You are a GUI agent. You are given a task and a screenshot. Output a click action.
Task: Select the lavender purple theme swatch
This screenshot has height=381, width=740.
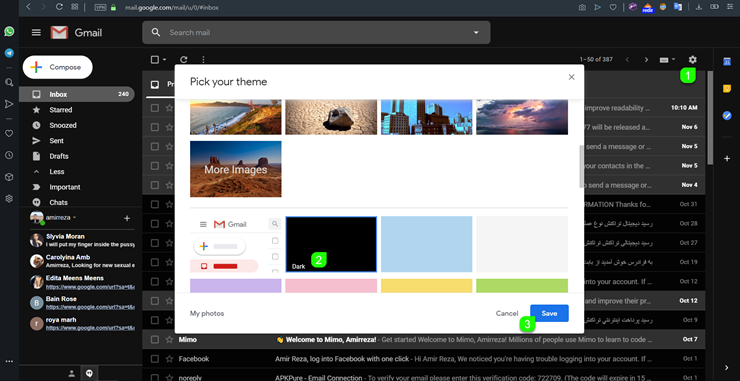coord(235,286)
